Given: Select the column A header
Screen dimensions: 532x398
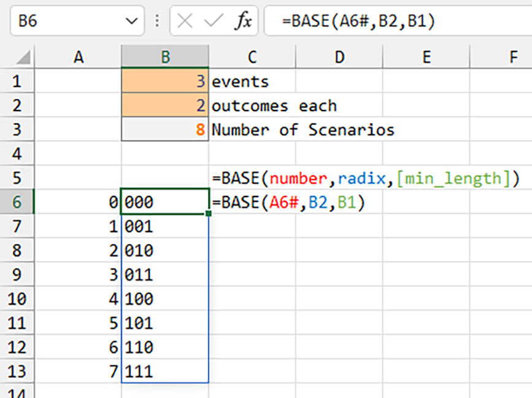Looking at the screenshot, I should click(x=78, y=57).
